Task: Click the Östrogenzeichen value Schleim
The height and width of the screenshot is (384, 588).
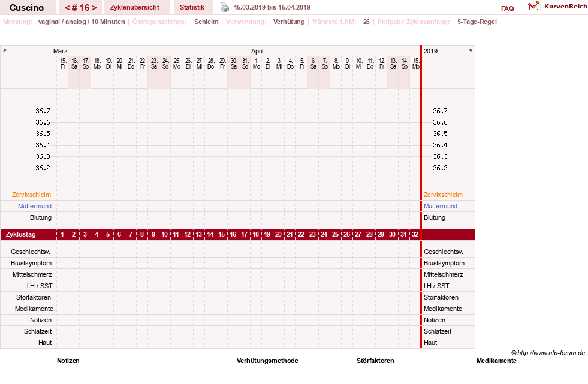Action: click(x=206, y=22)
